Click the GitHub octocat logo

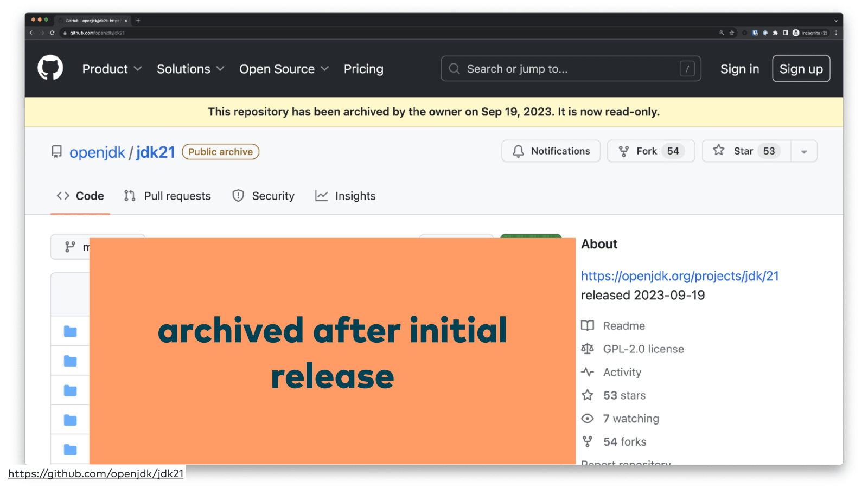[x=50, y=68]
